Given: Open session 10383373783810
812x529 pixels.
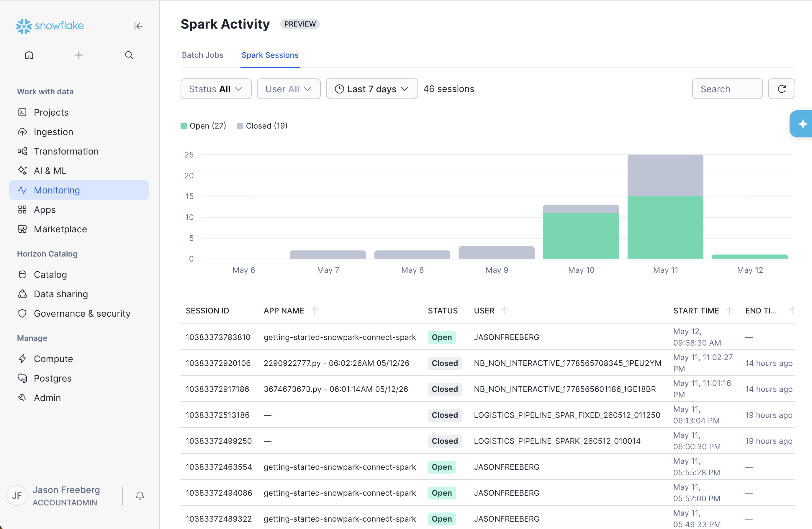Looking at the screenshot, I should coord(218,337).
